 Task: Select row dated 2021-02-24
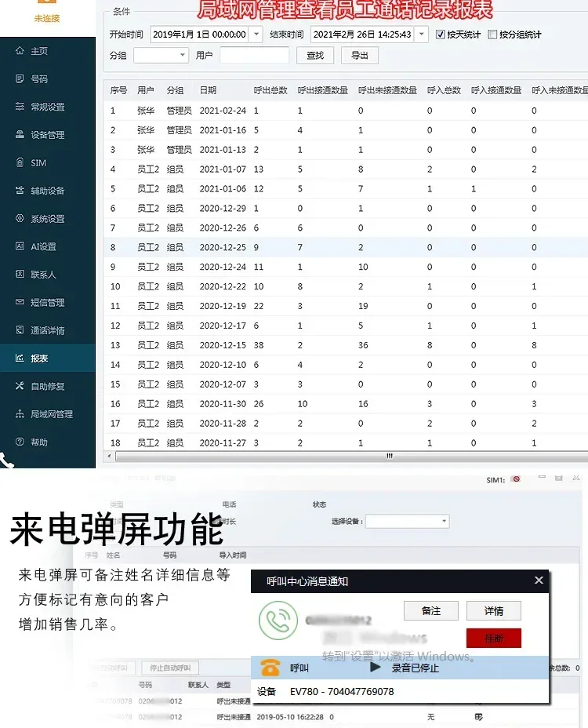[x=345, y=111]
